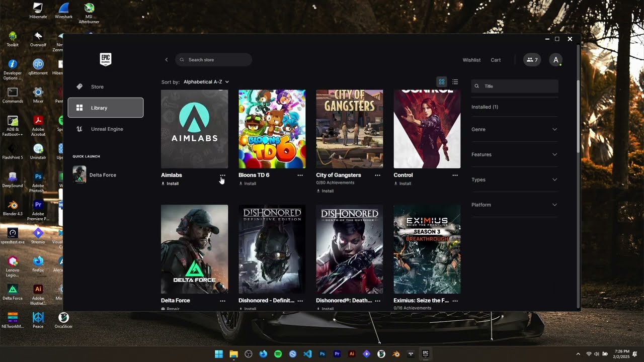
Task: Open Eximius three-dot menu
Action: point(455,300)
